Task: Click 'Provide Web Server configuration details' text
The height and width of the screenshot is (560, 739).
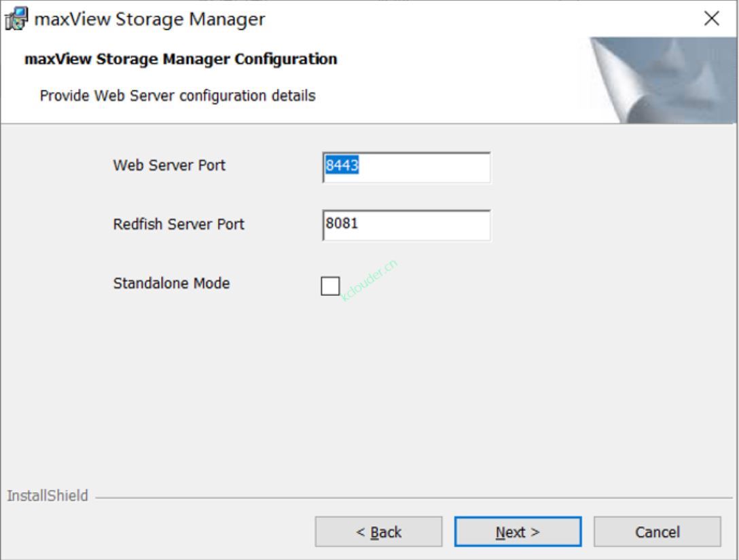Action: 178,96
